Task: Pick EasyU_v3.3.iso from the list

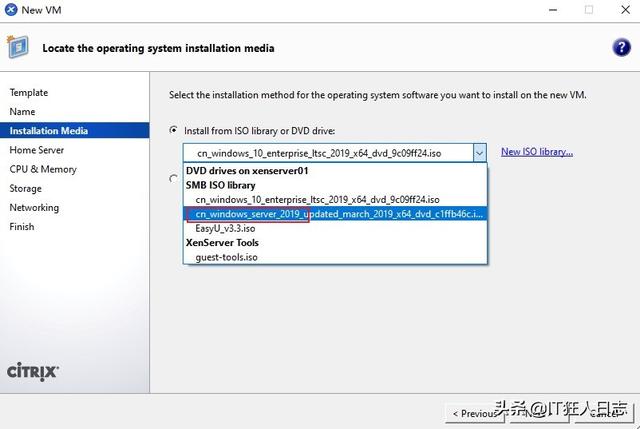Action: click(335, 228)
